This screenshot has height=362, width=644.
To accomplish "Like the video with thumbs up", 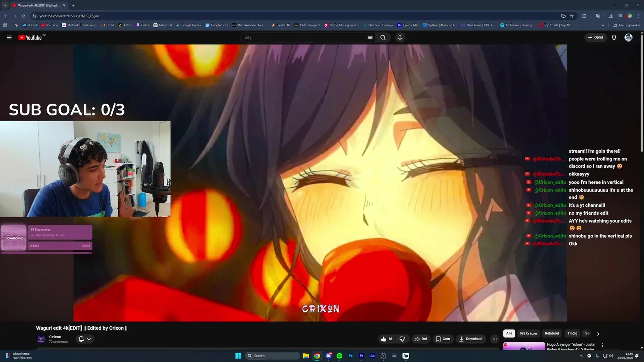I will (x=386, y=339).
